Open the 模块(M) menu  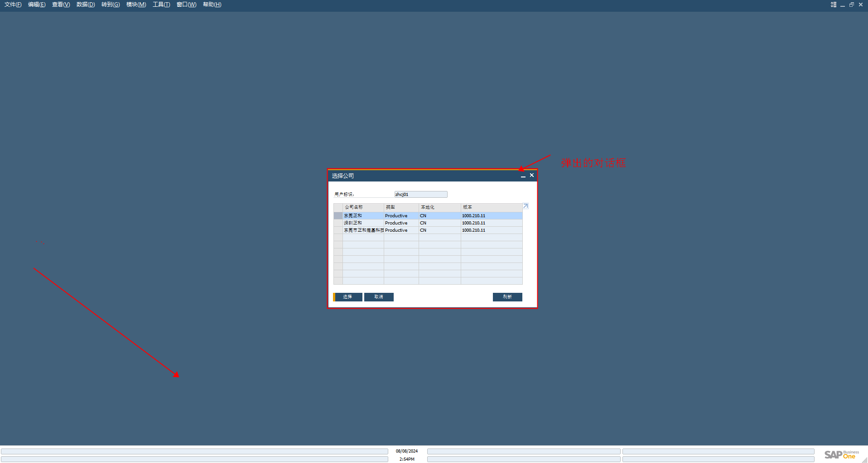pyautogui.click(x=136, y=5)
